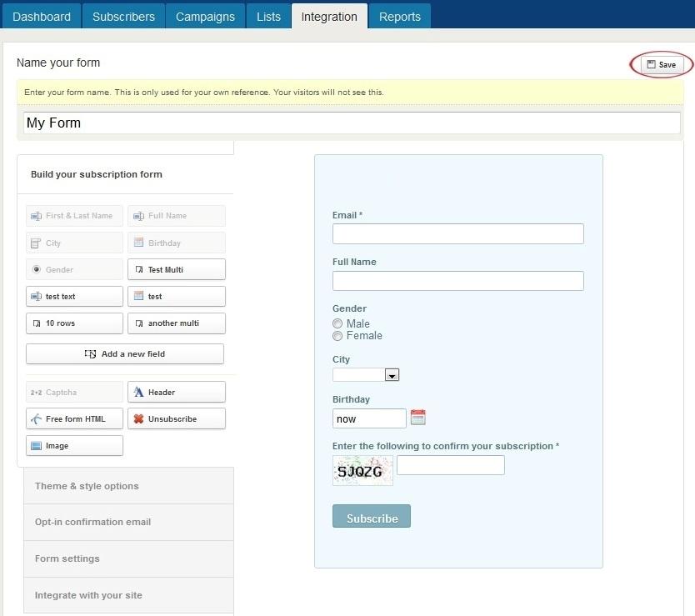695x616 pixels.
Task: Add the test date field
Action: click(177, 296)
